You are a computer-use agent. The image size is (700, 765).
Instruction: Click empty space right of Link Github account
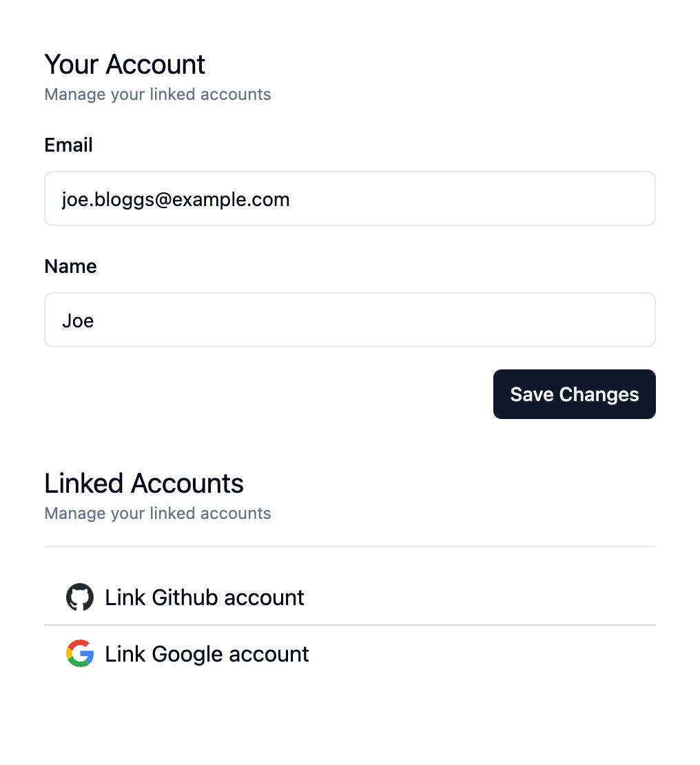point(480,597)
